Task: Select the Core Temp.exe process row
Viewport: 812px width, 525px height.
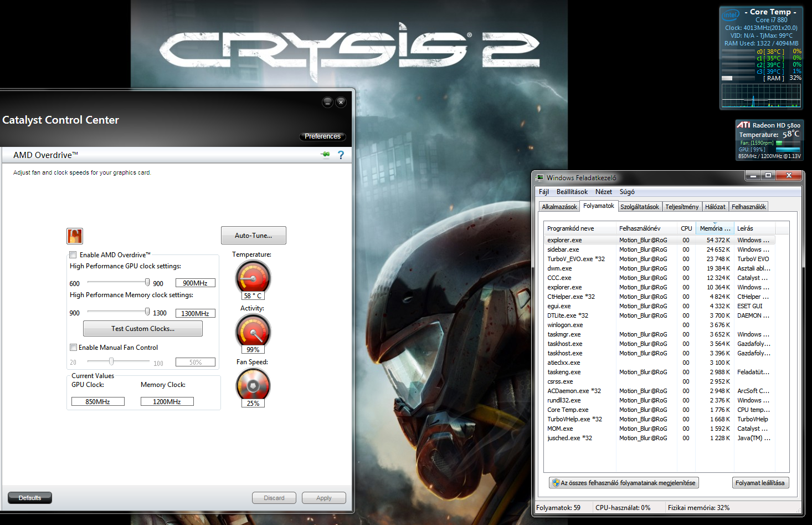Action: coord(660,410)
